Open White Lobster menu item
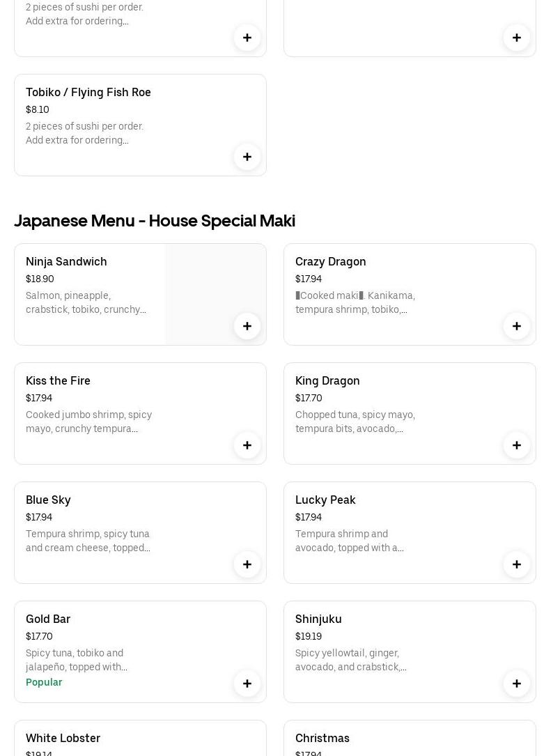560x756 pixels. pyautogui.click(x=63, y=738)
